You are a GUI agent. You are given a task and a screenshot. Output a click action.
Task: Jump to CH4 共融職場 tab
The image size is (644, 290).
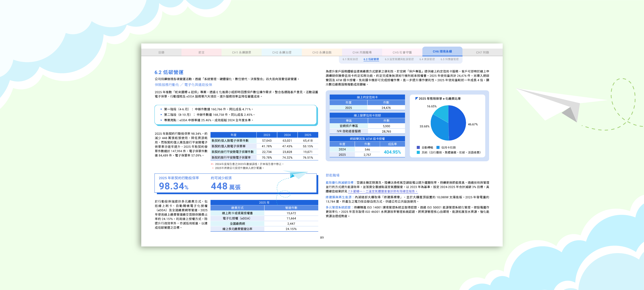click(x=362, y=52)
